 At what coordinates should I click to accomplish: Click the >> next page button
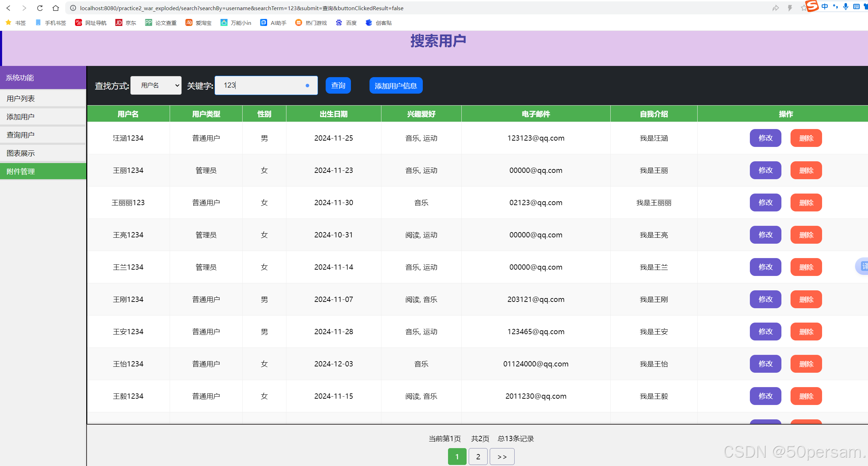click(x=502, y=457)
